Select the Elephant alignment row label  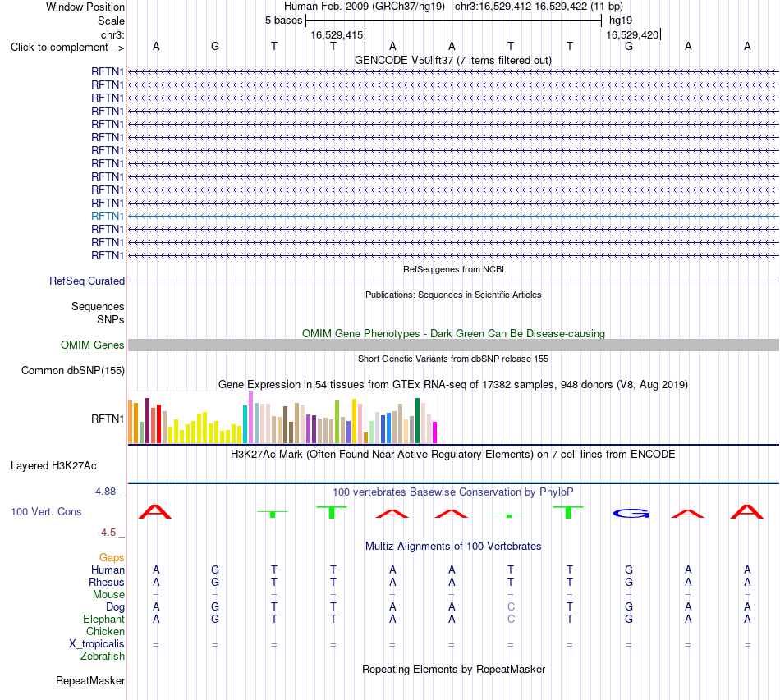pos(103,619)
